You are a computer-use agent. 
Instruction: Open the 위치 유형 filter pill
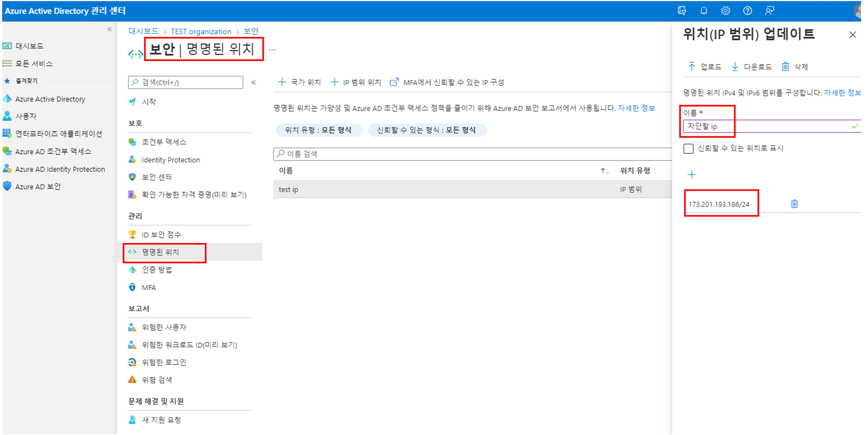point(318,130)
